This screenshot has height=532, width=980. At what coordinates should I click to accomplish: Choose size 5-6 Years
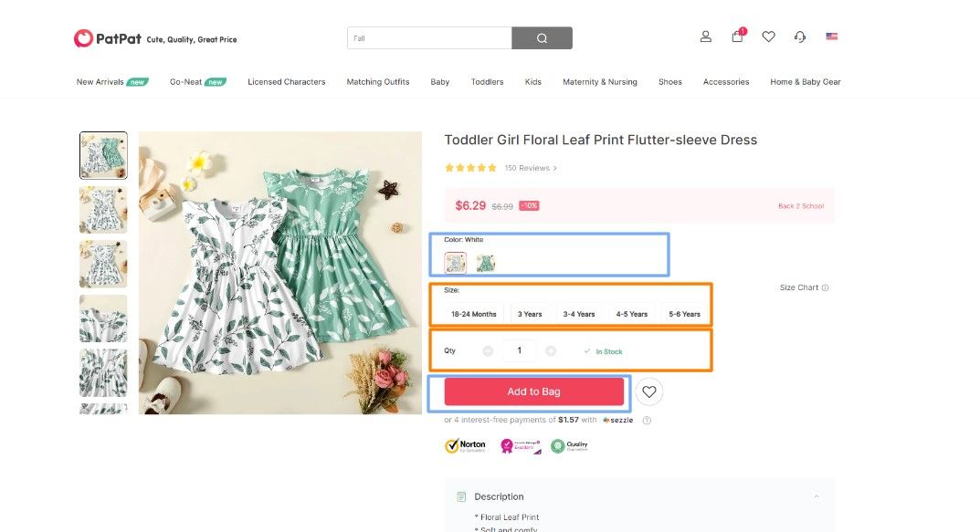684,314
